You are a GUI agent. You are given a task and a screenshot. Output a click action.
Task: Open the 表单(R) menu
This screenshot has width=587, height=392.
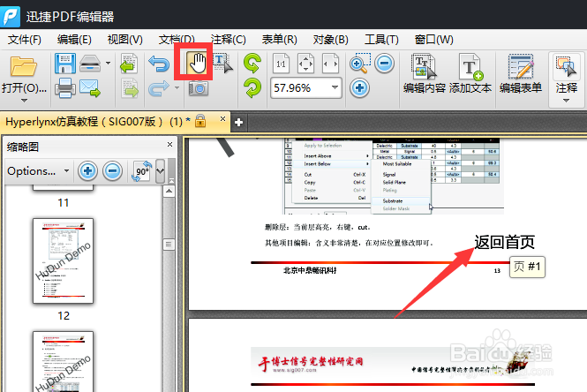coord(279,40)
